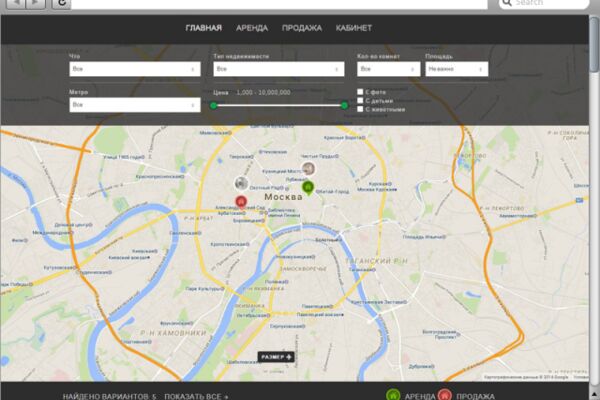Click the Парк Культуры metro label
This screenshot has width=600, height=400.
pos(204,289)
